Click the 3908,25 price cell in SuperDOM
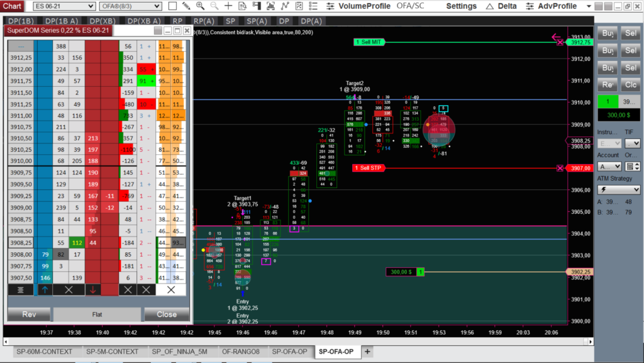The height and width of the screenshot is (363, 644). coord(21,243)
